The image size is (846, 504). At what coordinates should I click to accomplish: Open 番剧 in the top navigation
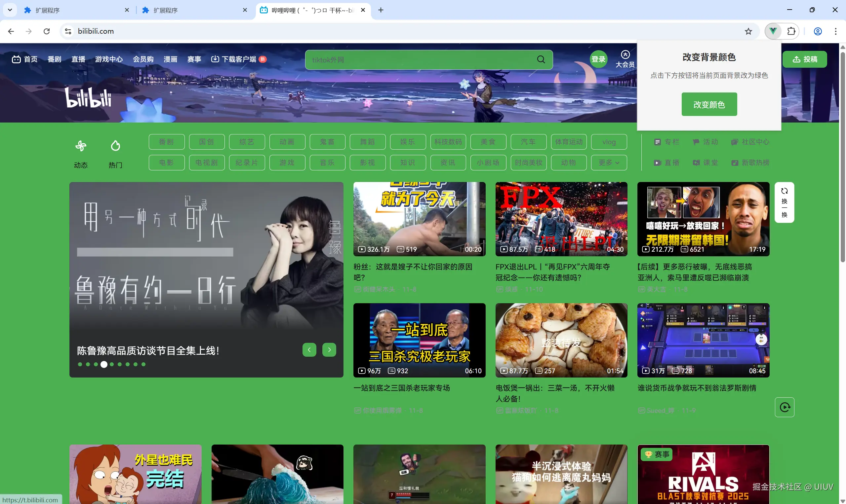(54, 59)
